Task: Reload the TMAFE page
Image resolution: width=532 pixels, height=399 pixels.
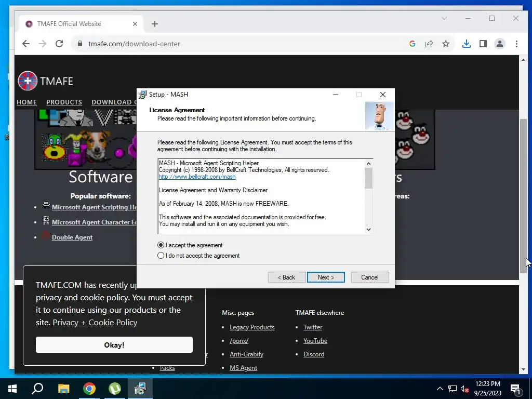Action: 59,44
